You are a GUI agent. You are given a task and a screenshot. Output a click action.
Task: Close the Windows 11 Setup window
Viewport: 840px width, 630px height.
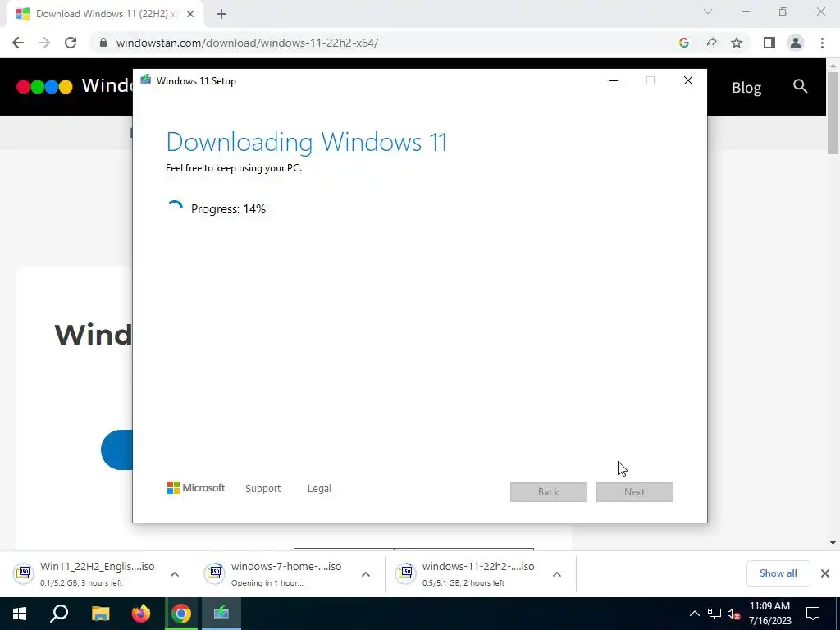pos(688,81)
